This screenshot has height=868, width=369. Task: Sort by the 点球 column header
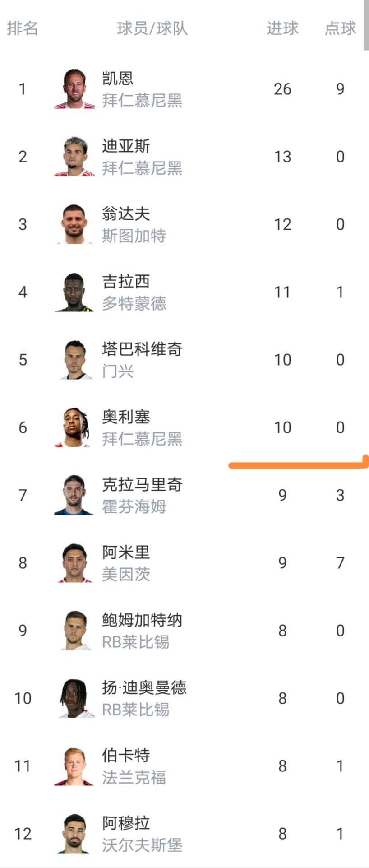(x=340, y=28)
